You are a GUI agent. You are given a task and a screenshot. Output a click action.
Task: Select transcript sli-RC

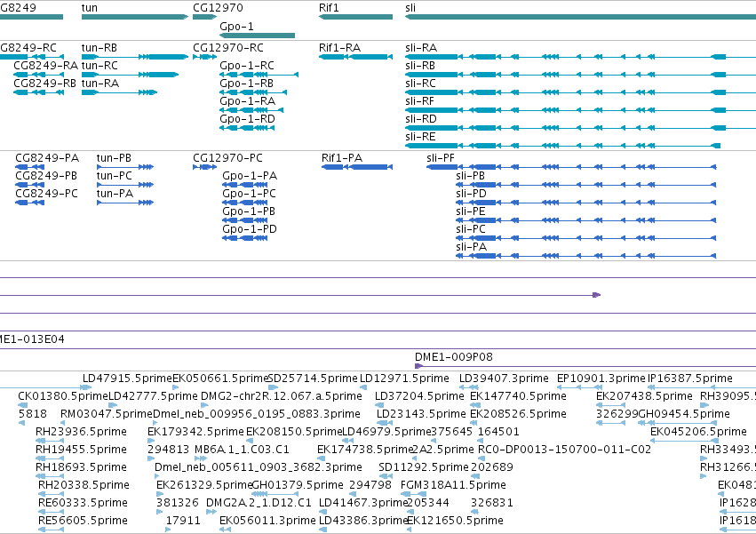[580, 92]
